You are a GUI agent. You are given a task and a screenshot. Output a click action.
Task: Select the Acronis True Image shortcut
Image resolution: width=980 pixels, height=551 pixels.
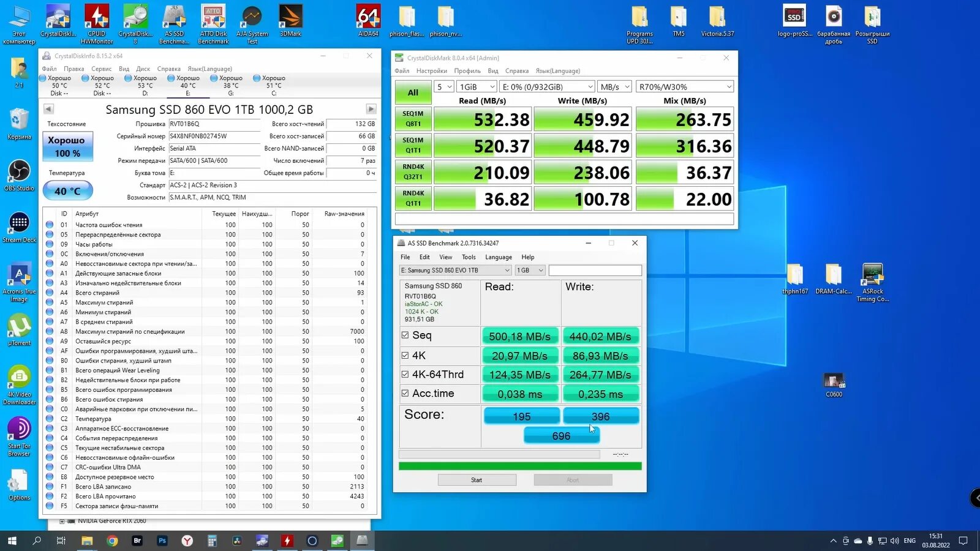pos(19,282)
